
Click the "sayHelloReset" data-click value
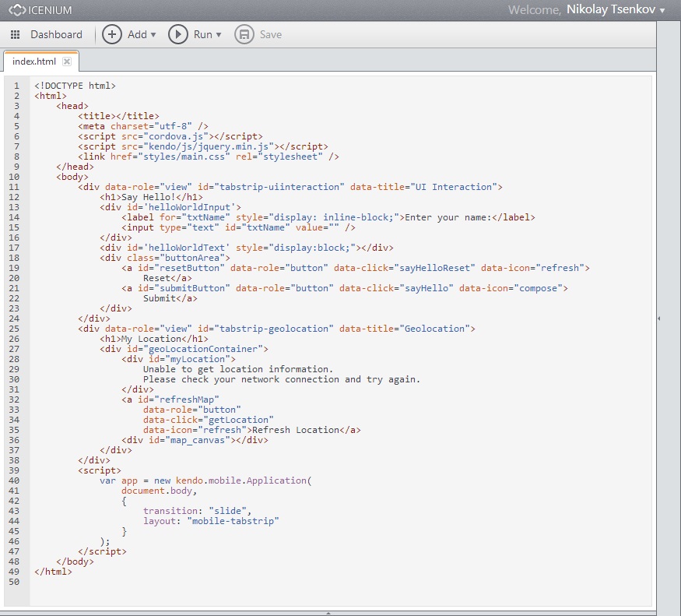435,268
